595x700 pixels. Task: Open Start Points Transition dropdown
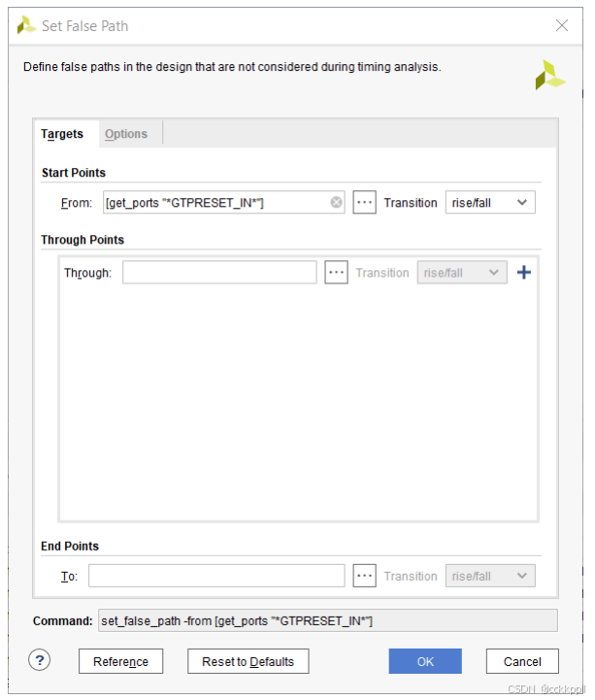(490, 202)
